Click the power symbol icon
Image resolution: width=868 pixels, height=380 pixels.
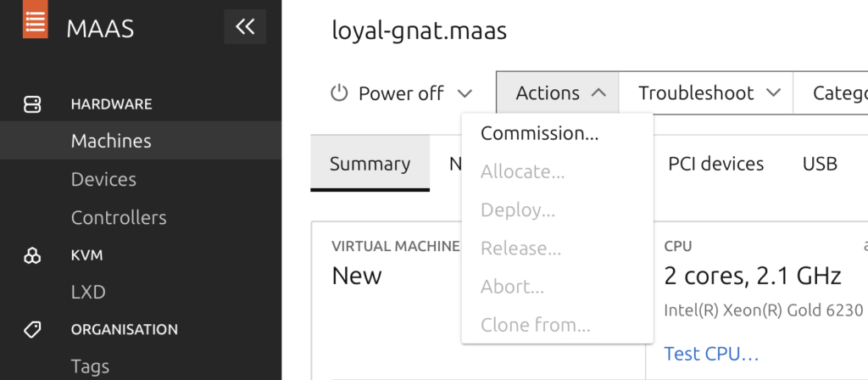click(x=339, y=93)
